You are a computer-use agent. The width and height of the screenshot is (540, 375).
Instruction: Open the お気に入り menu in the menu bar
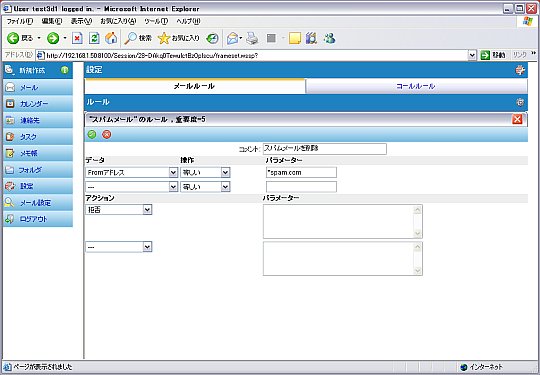pyautogui.click(x=118, y=21)
